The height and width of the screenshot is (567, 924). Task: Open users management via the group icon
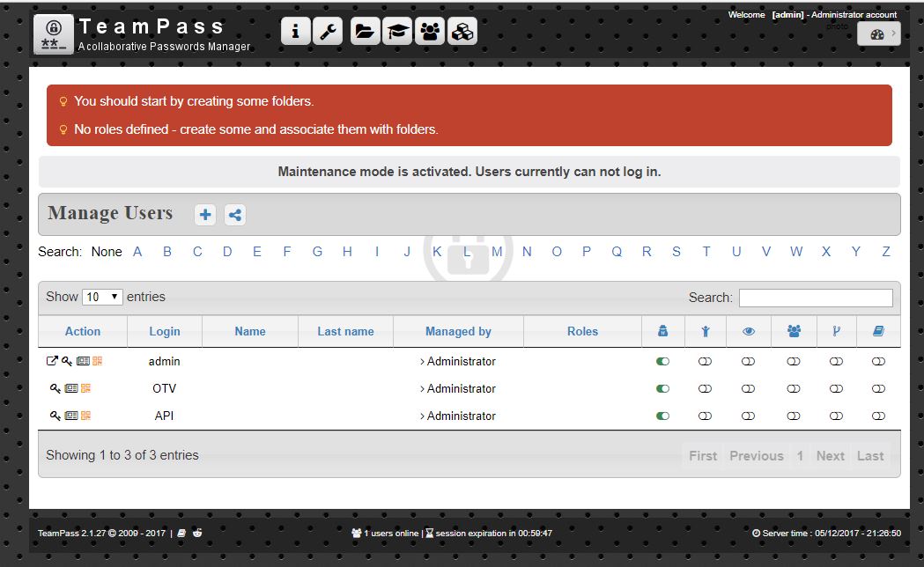coord(429,30)
